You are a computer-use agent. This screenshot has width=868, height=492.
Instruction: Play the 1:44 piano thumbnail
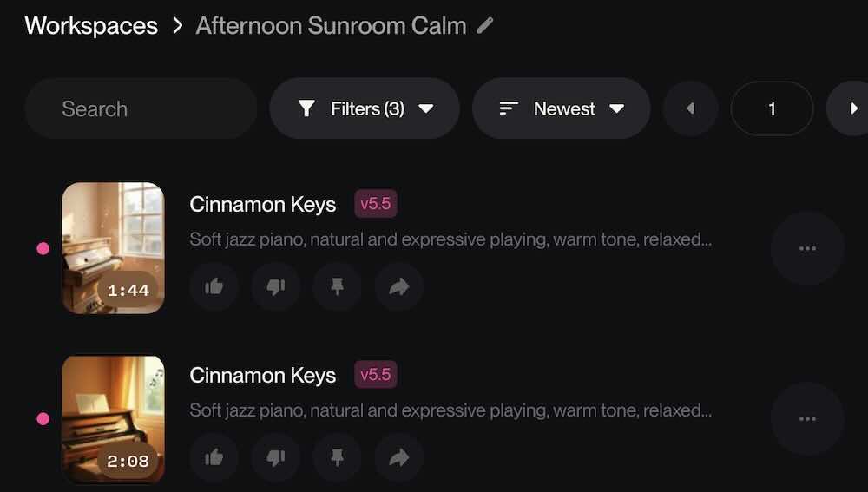point(113,247)
